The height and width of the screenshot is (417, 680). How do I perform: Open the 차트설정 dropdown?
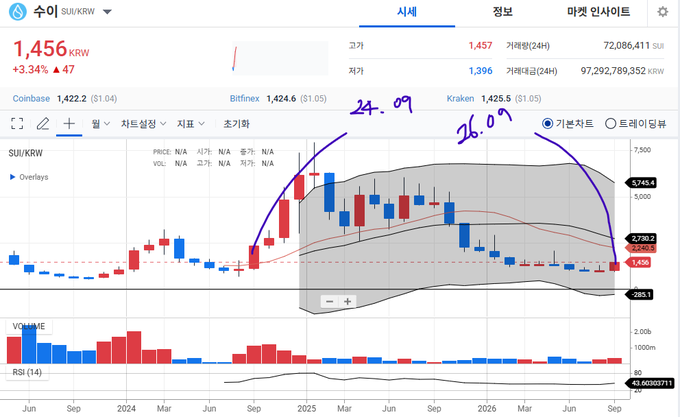tap(144, 124)
